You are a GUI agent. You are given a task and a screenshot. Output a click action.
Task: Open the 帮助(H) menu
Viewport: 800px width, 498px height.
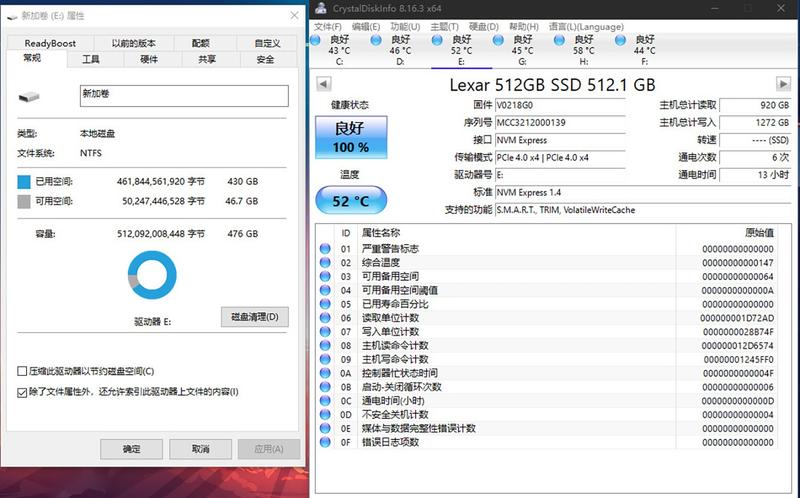pyautogui.click(x=523, y=27)
